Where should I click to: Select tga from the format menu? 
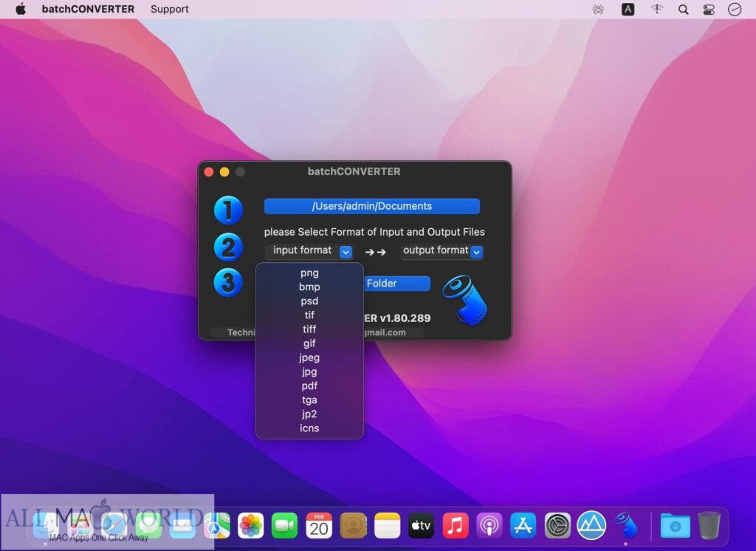pos(309,400)
